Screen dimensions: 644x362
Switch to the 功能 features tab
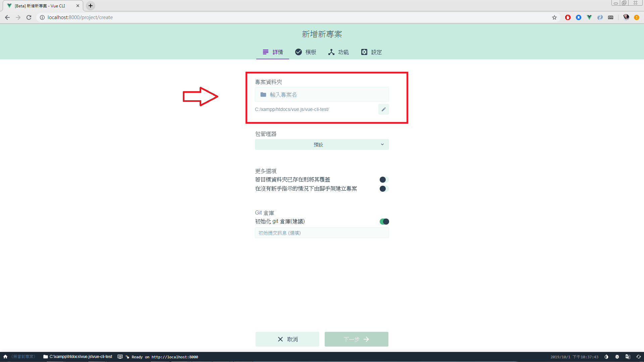[338, 52]
